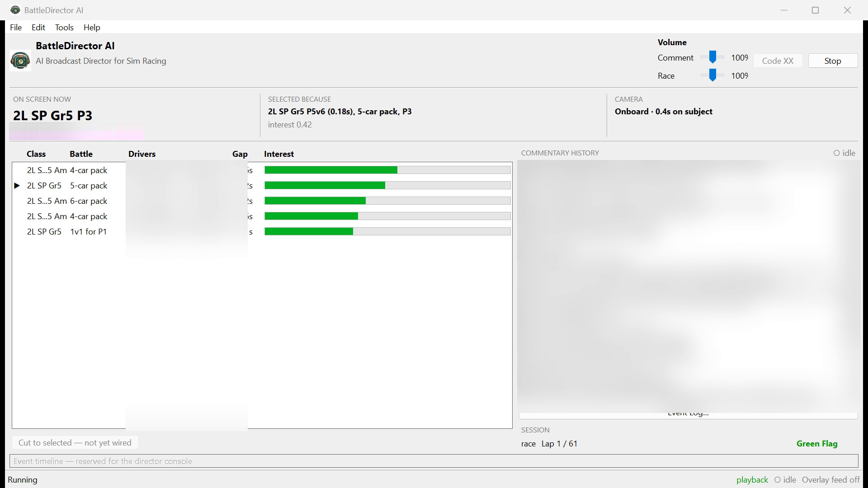Click the 6-car pack interest bar
The image size is (868, 488).
[x=387, y=201]
